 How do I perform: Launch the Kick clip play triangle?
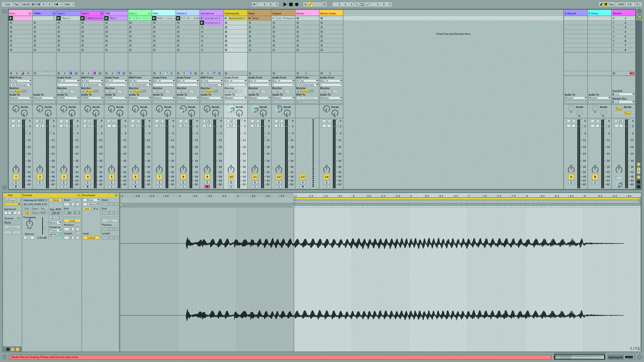tap(11, 18)
